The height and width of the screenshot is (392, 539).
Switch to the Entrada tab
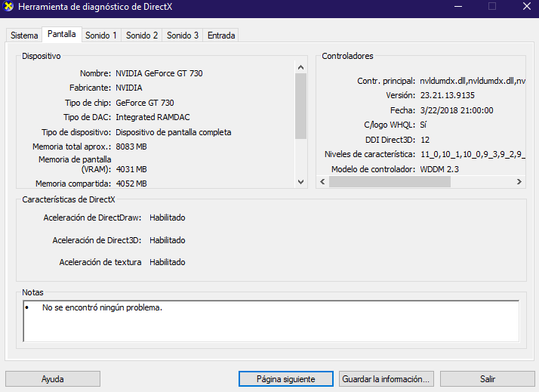coord(221,35)
